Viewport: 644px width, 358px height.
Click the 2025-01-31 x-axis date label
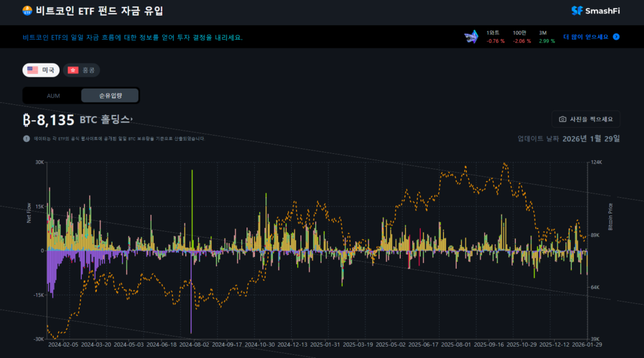point(325,344)
